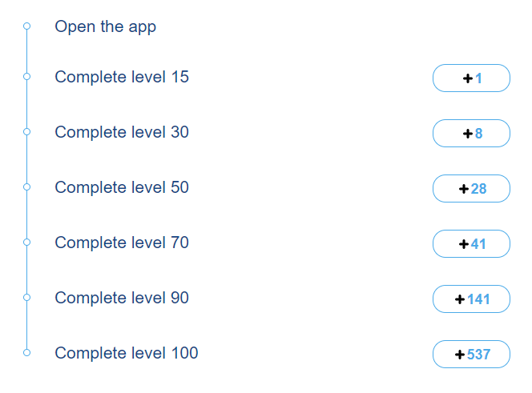
Task: Claim the +28 reward
Action: [471, 189]
